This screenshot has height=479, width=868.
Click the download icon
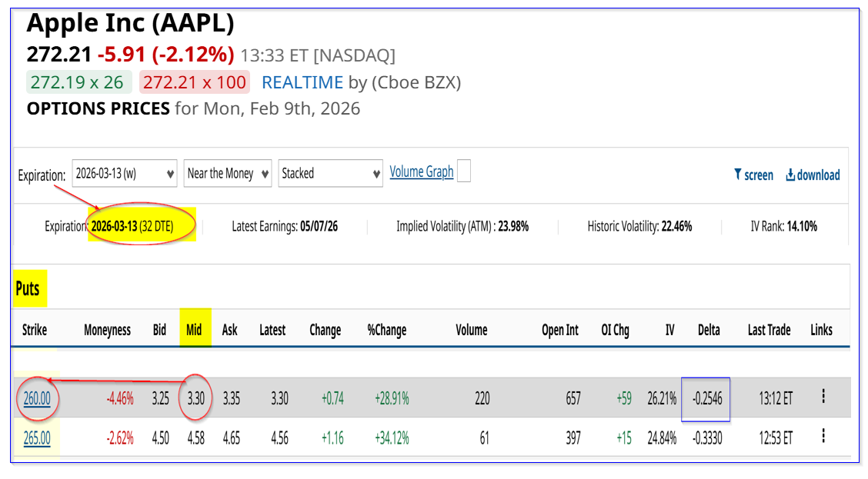click(x=790, y=175)
